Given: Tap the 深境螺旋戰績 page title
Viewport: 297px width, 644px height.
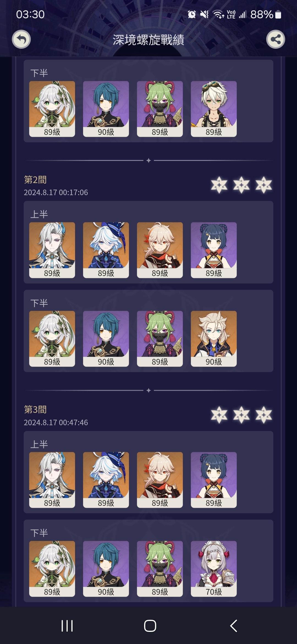Looking at the screenshot, I should click(x=148, y=40).
